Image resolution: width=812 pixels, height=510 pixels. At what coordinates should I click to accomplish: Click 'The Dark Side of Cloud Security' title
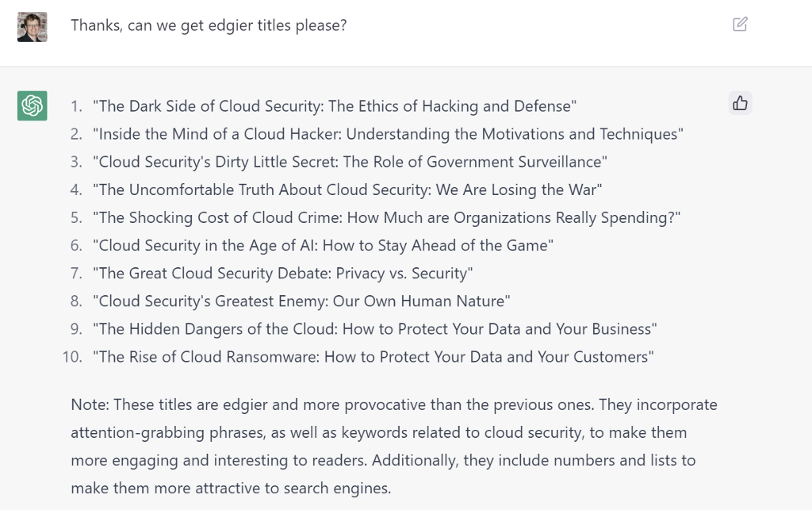334,106
